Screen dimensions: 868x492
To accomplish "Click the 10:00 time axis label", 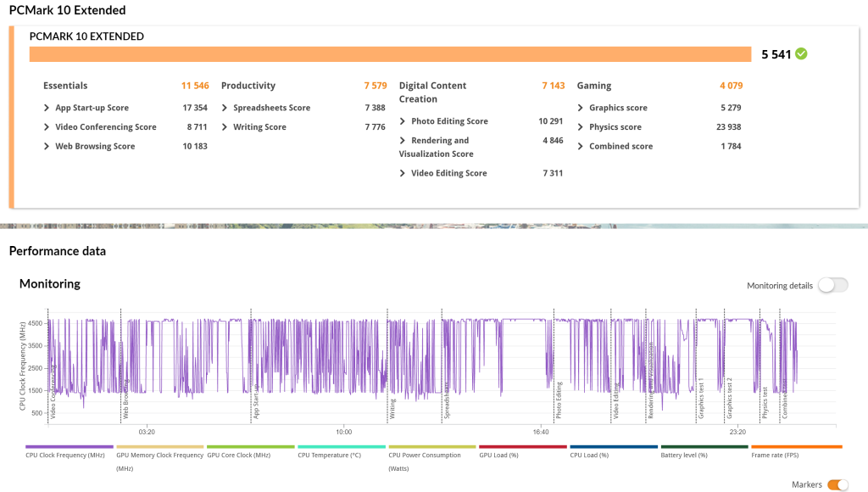I will tap(344, 432).
